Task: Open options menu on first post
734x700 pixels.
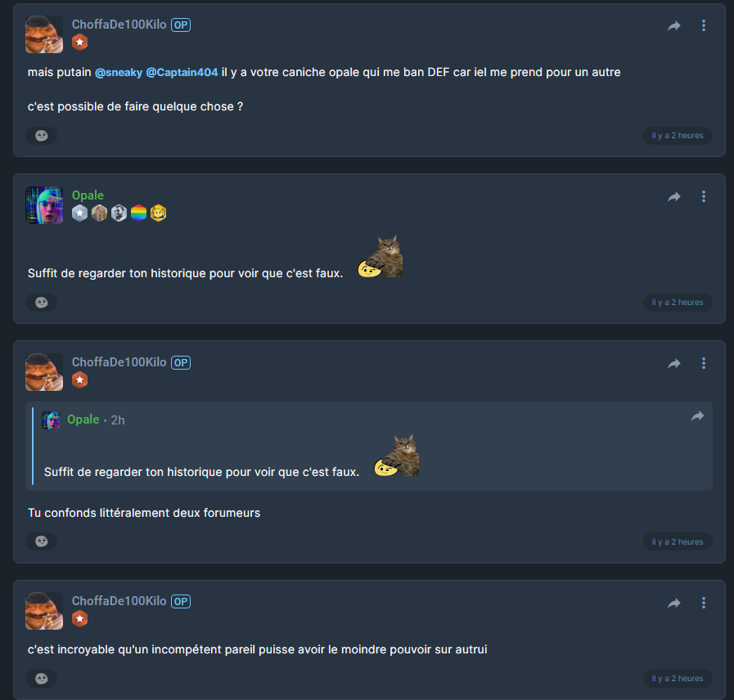Action: coord(704,26)
